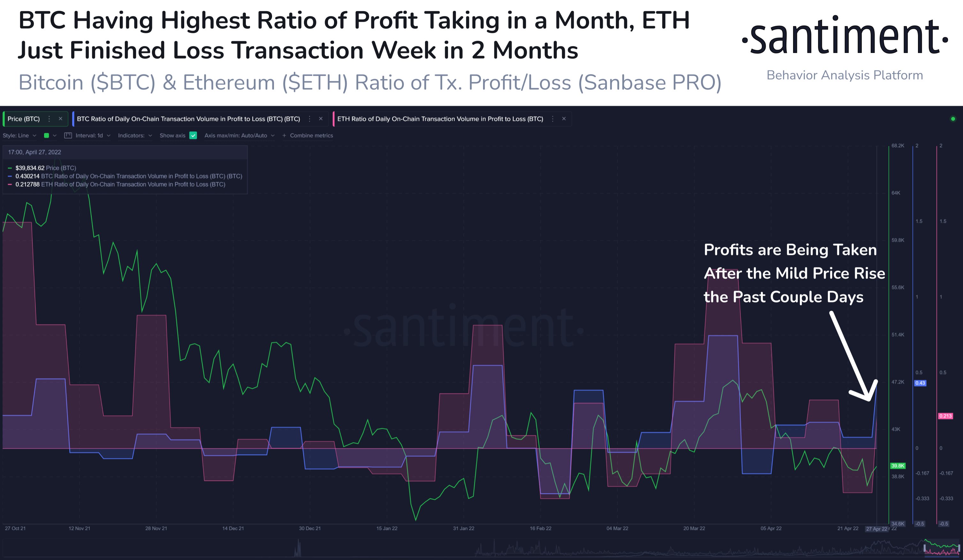Open the Style: Line dropdown
Viewport: 963px width, 560px height.
coord(19,135)
